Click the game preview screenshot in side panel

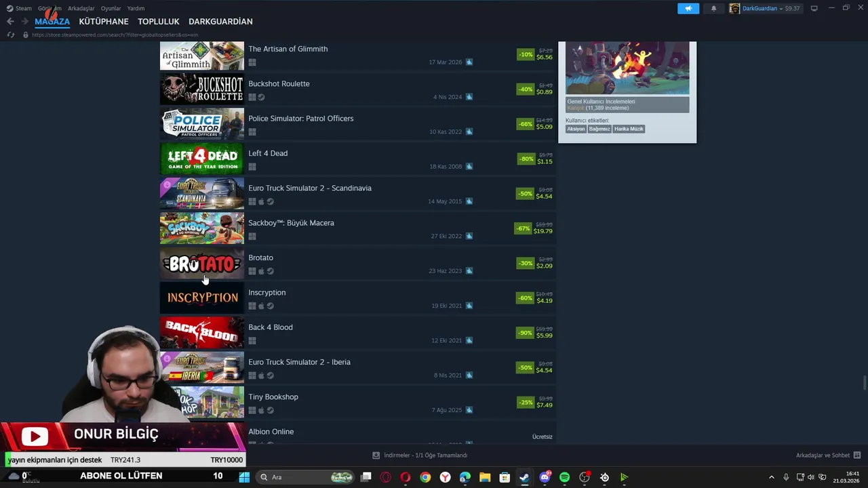pos(627,68)
